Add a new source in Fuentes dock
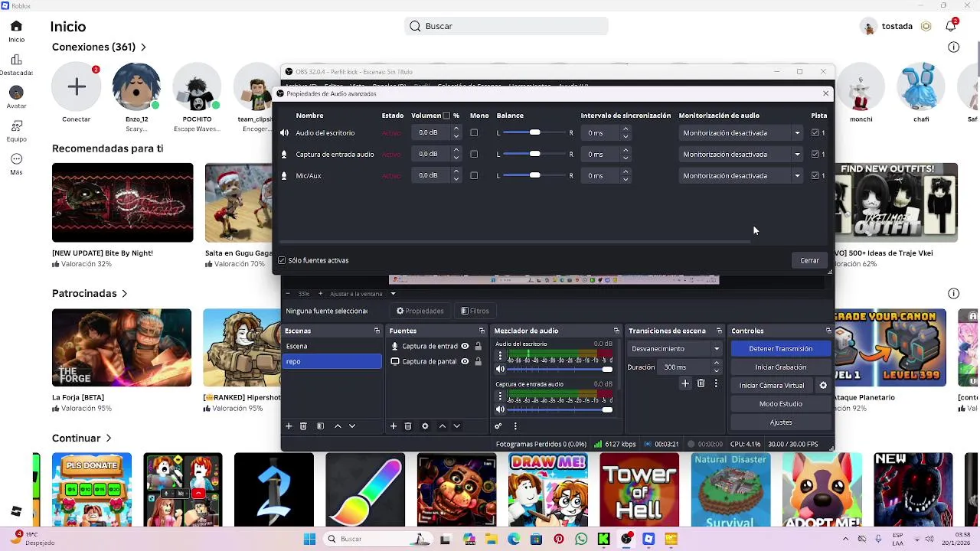Viewport: 980px width, 551px height. click(394, 426)
